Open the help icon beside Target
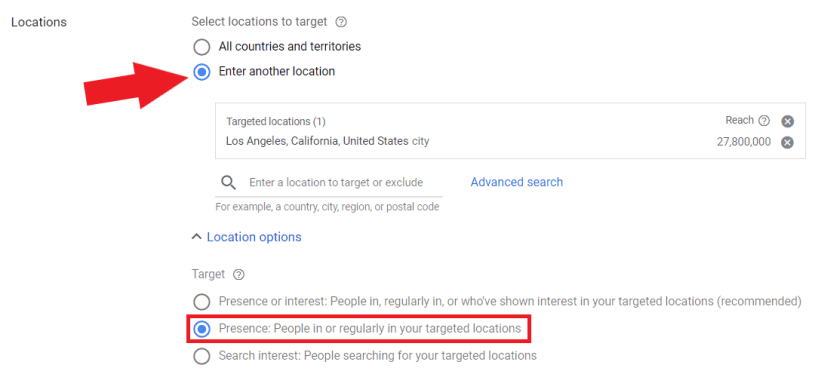818x374 pixels. point(239,274)
